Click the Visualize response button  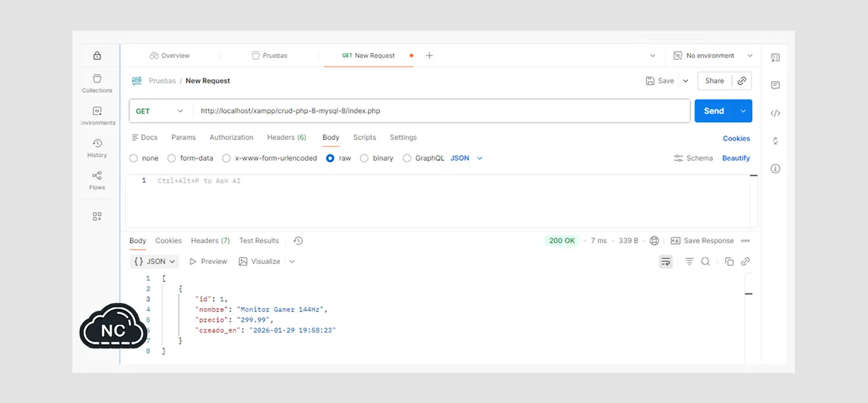[259, 262]
